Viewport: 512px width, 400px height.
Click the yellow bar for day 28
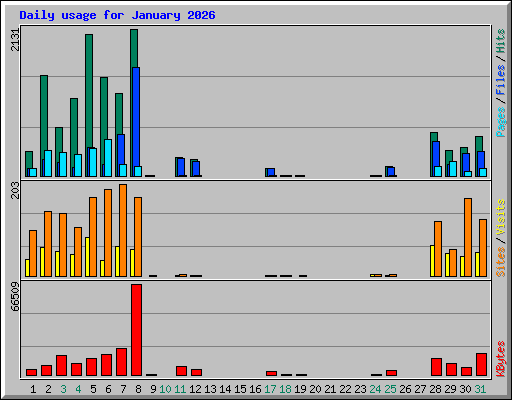[x=432, y=261]
